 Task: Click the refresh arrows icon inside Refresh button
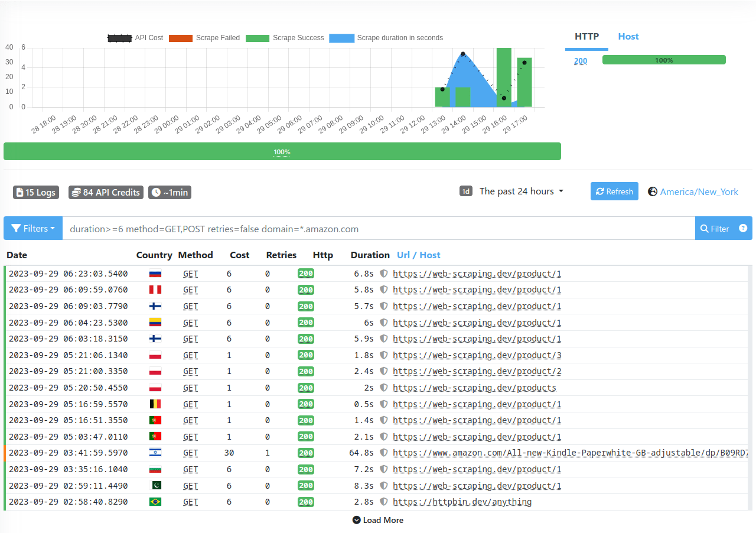click(x=602, y=191)
